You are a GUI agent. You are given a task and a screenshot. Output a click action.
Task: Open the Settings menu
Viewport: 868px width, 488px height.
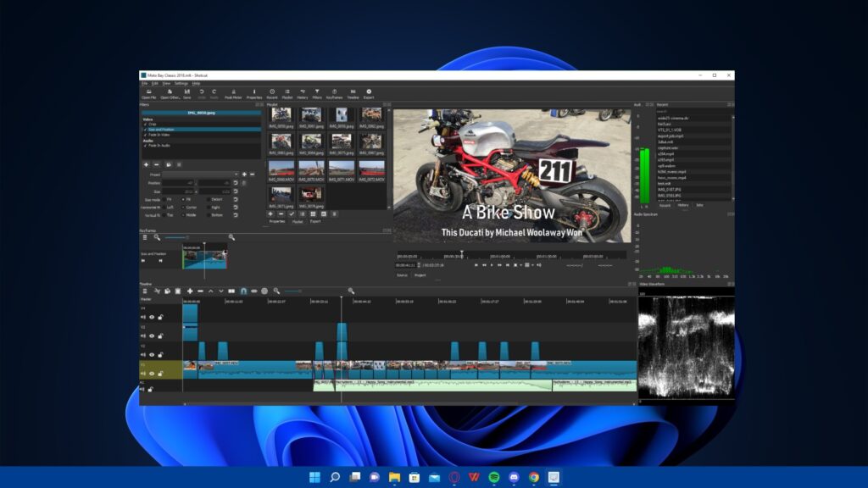coord(181,84)
